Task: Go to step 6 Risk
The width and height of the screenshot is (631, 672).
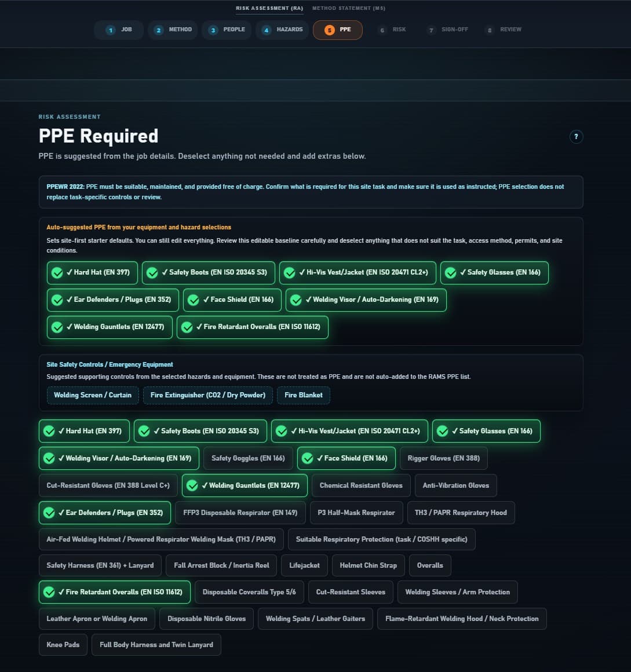Action: 392,30
